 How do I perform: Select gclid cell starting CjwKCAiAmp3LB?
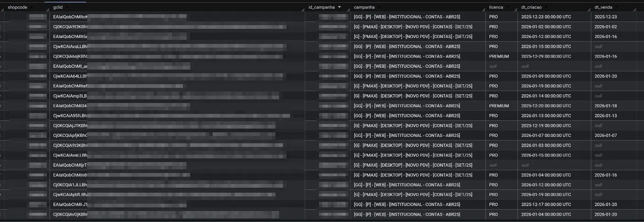[x=177, y=96]
